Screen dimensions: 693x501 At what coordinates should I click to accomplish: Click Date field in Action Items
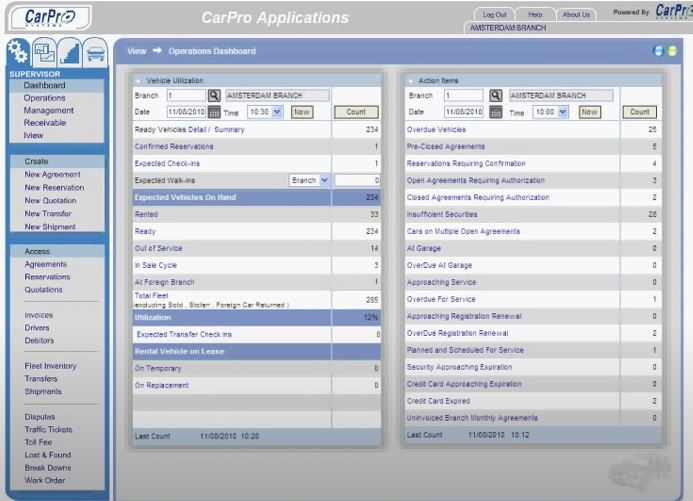pos(463,112)
